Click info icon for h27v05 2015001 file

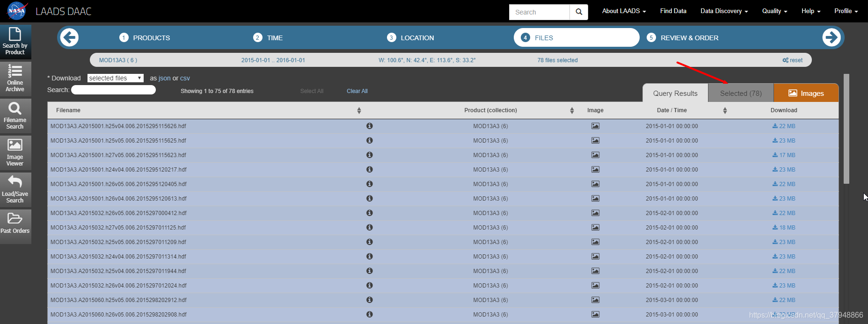(x=369, y=155)
